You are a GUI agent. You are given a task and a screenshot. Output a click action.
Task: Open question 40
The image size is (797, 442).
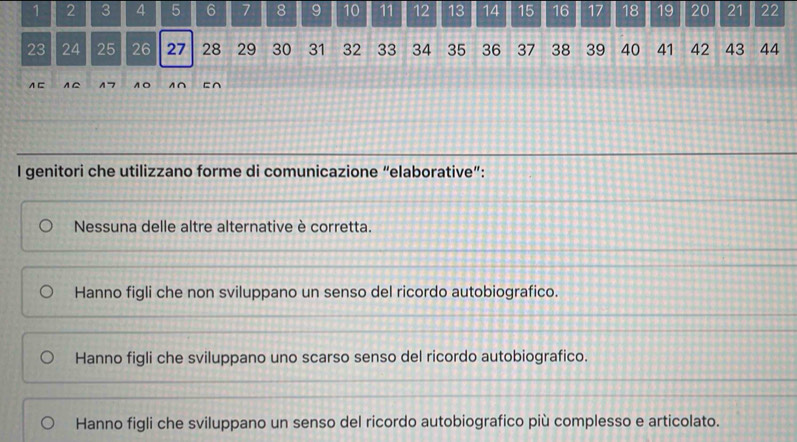tap(630, 49)
